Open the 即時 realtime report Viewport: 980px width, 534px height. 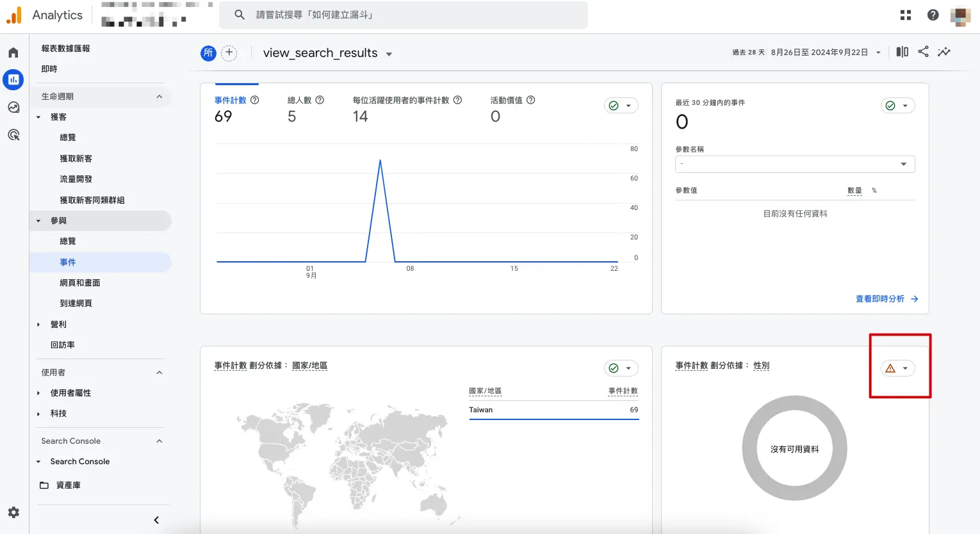49,69
